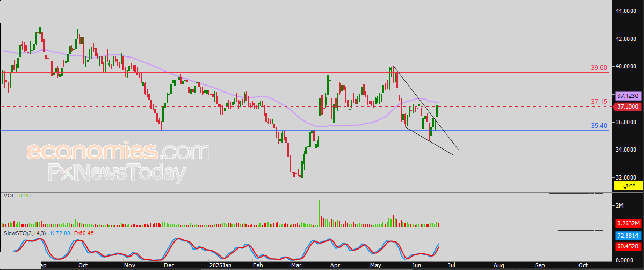Click the 2025Jan date axis label

coord(221,266)
